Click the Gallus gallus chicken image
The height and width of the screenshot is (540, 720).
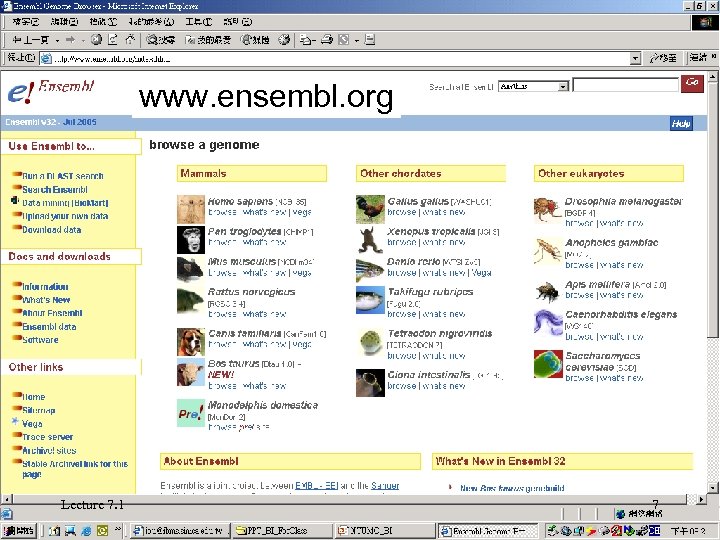click(370, 209)
